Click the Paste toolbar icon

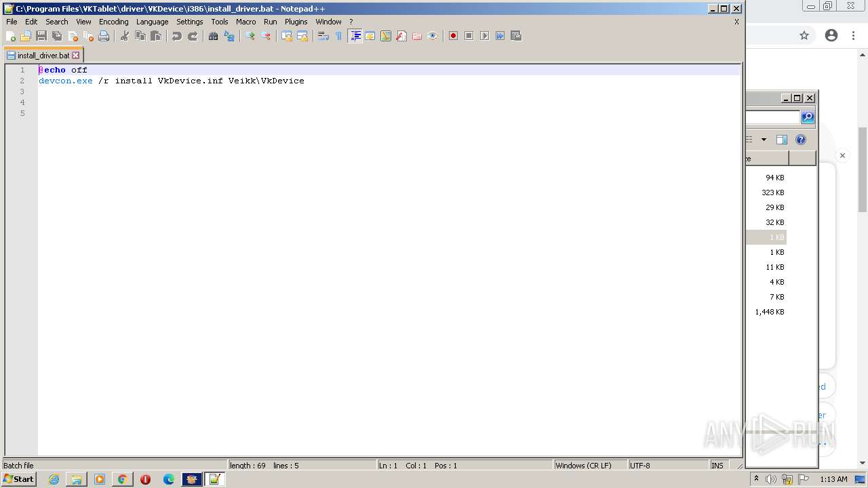tap(156, 36)
